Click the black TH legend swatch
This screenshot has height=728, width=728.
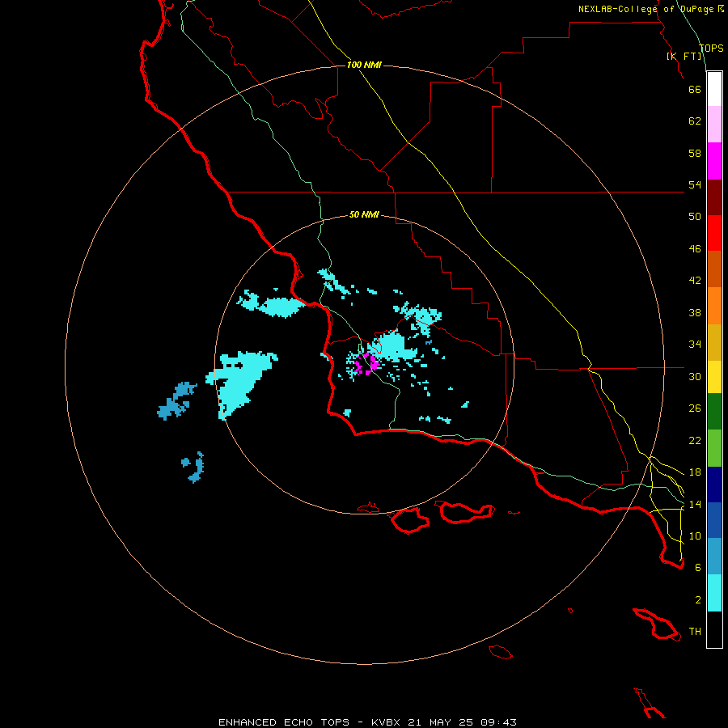pyautogui.click(x=714, y=629)
